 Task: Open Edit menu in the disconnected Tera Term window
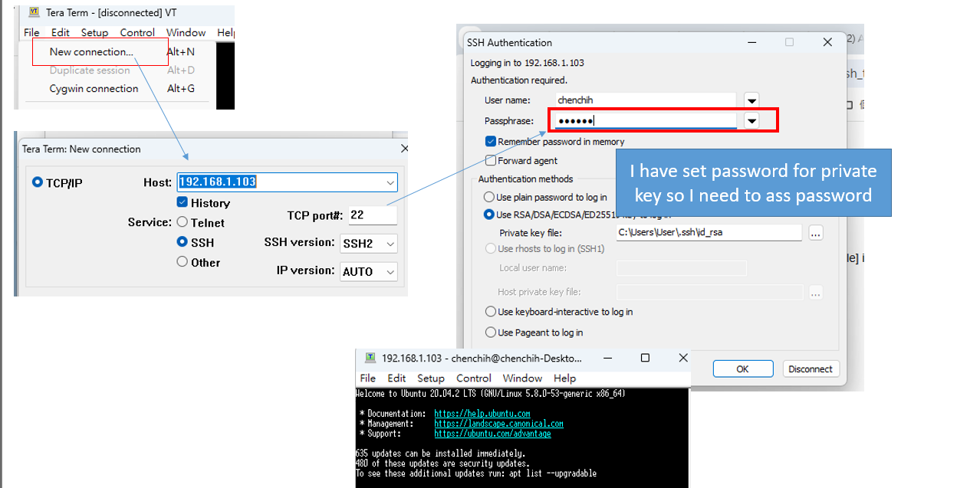pyautogui.click(x=61, y=32)
